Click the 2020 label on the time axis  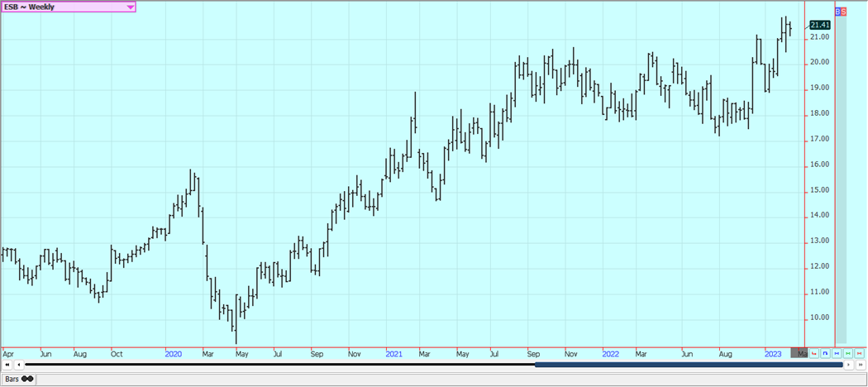pyautogui.click(x=174, y=354)
